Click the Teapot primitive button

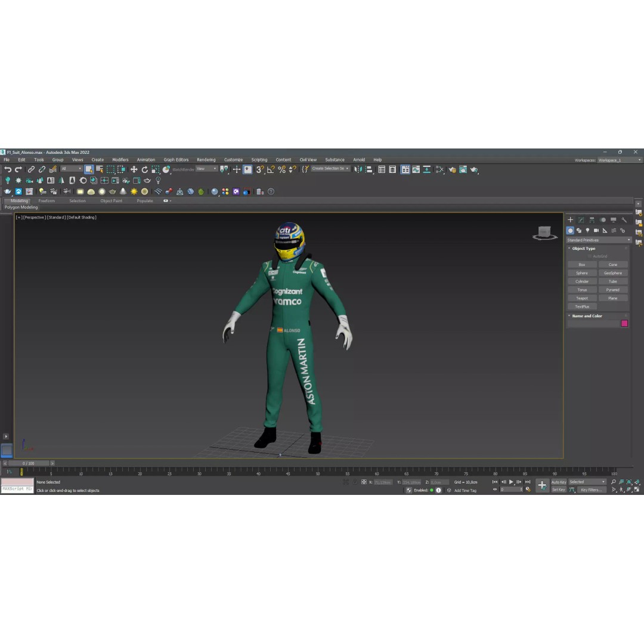pyautogui.click(x=581, y=298)
